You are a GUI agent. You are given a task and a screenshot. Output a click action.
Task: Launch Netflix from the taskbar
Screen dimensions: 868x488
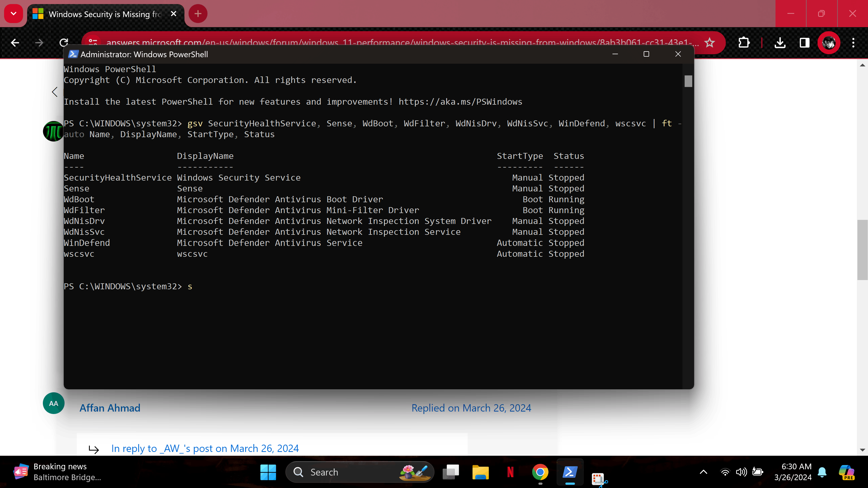510,472
